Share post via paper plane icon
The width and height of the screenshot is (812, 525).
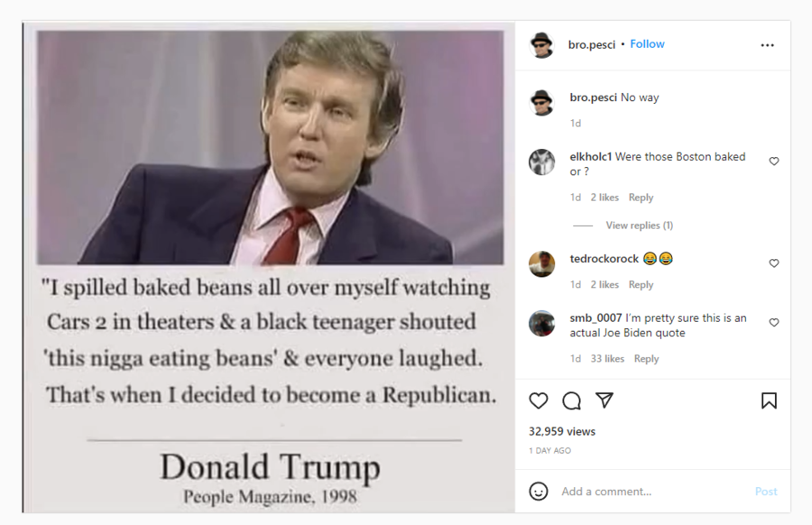point(604,400)
